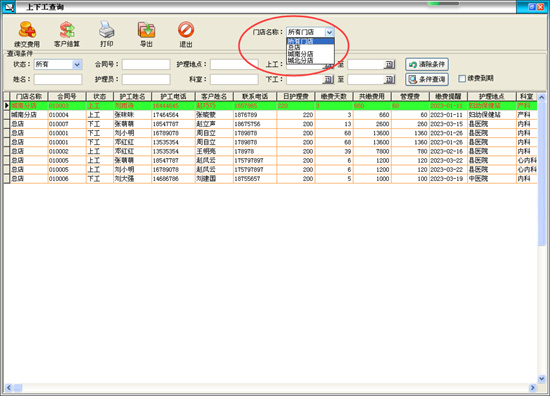
Task: Click the 续交费用 coins icon
Action: pos(27,29)
